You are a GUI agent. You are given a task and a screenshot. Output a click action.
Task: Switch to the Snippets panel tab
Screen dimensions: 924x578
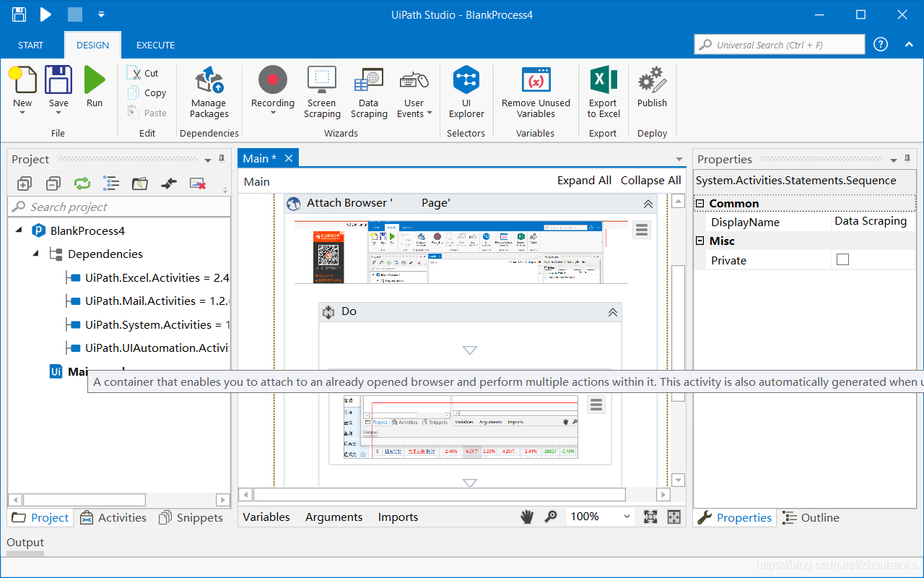point(191,517)
